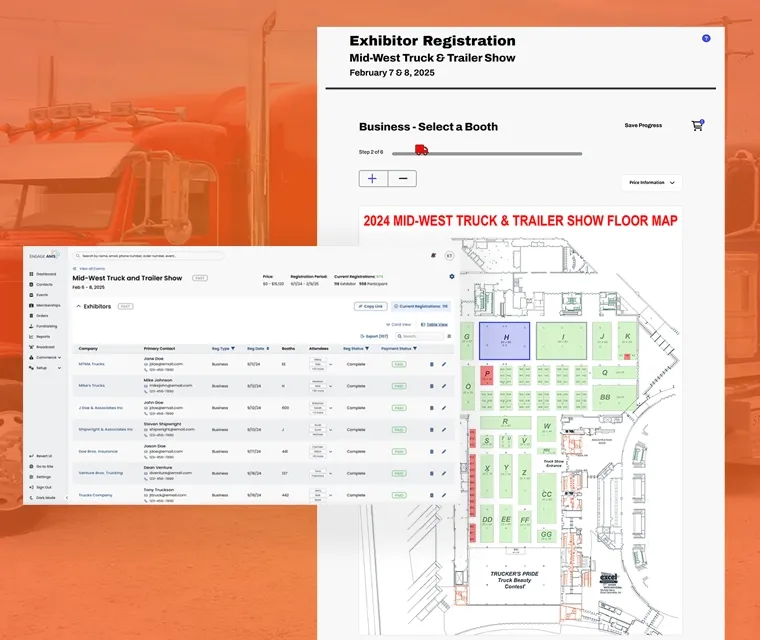The height and width of the screenshot is (640, 760).
Task: Select booth R on the floor map
Action: pos(506,422)
